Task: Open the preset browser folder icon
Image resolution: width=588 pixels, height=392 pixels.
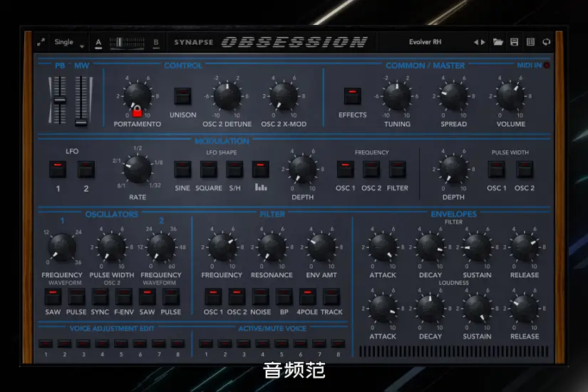Action: (498, 42)
